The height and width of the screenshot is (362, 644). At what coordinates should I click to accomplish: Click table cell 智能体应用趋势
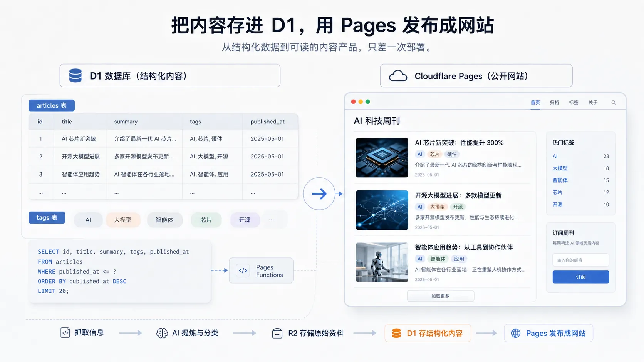tap(81, 174)
